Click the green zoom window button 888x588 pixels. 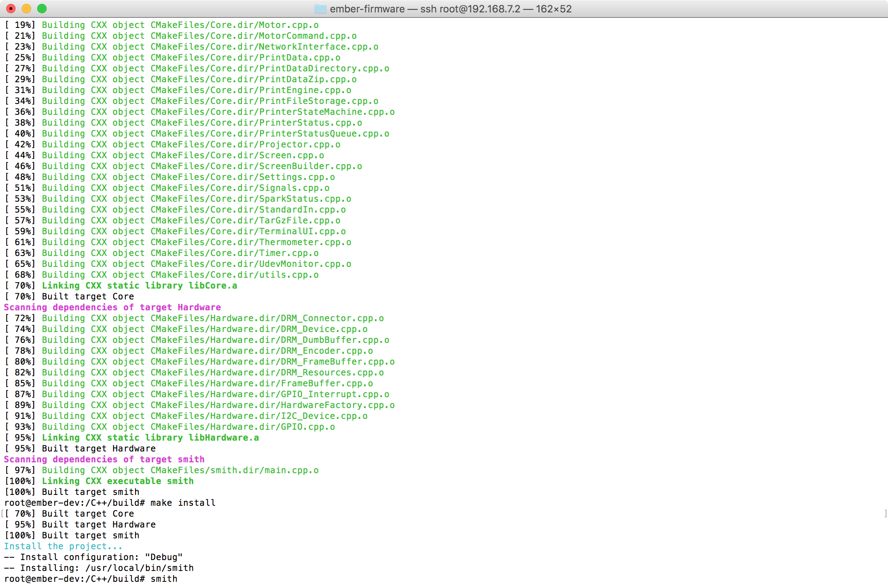(x=42, y=8)
